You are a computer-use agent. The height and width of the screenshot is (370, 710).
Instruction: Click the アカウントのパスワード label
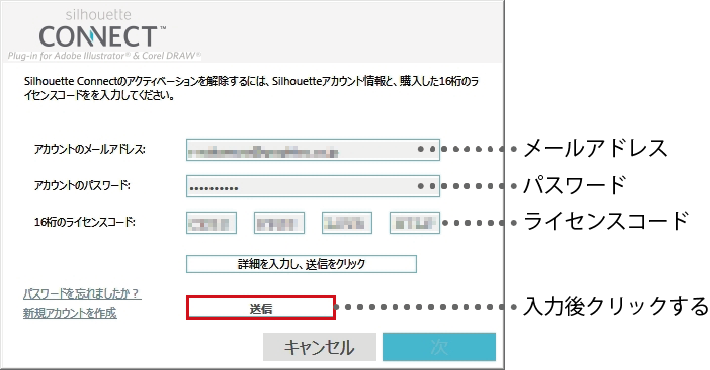(82, 185)
